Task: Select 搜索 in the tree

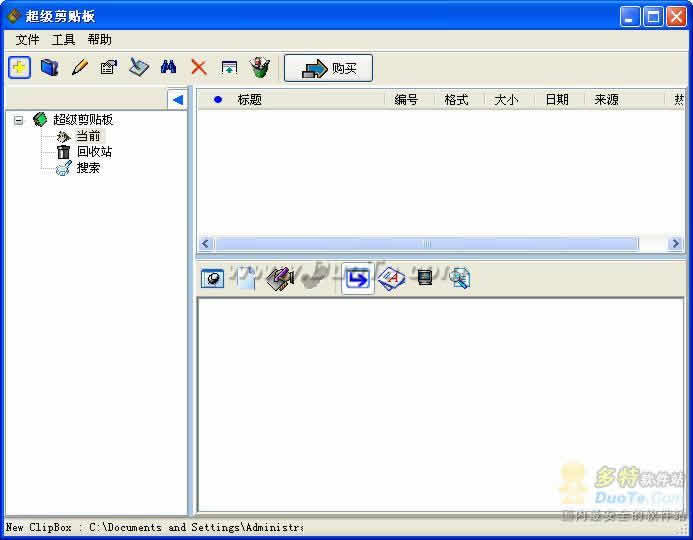Action: click(x=88, y=168)
